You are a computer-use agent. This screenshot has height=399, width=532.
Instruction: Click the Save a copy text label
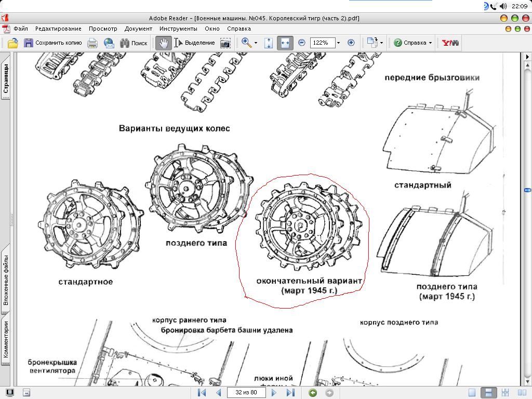pyautogui.click(x=59, y=43)
